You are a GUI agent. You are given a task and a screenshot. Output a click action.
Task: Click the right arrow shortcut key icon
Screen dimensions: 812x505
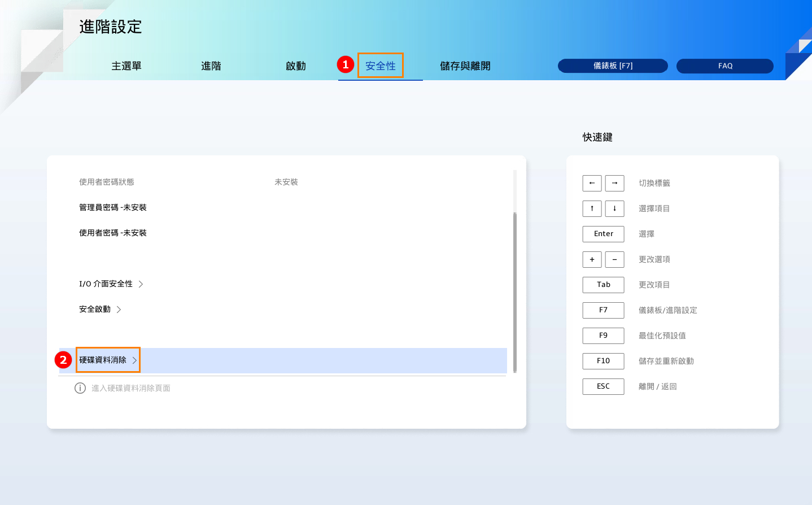coord(614,183)
